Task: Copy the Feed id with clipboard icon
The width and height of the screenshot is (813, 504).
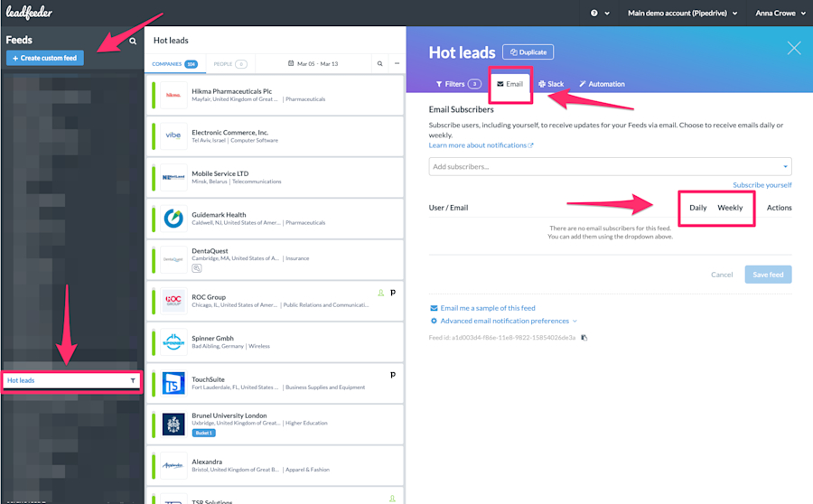Action: click(584, 338)
